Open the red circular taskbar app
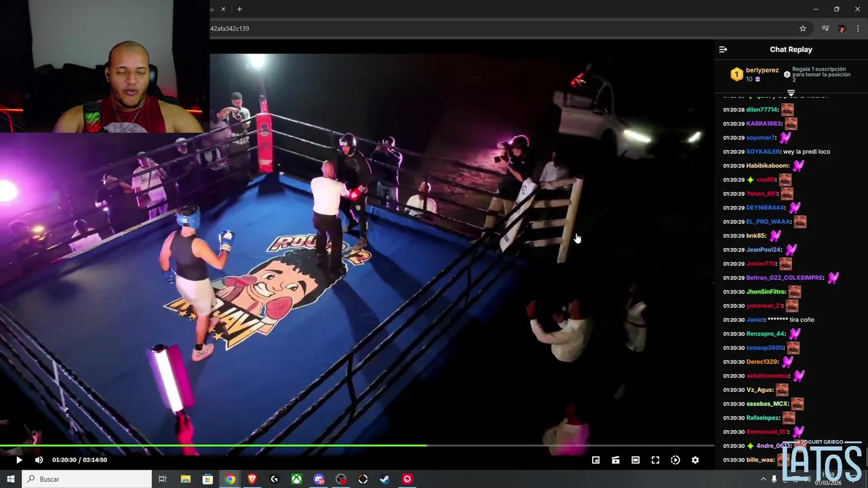868x488 pixels. [407, 479]
